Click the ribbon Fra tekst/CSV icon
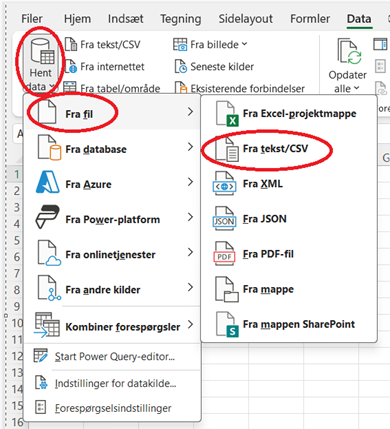The height and width of the screenshot is (429, 390). (71, 44)
